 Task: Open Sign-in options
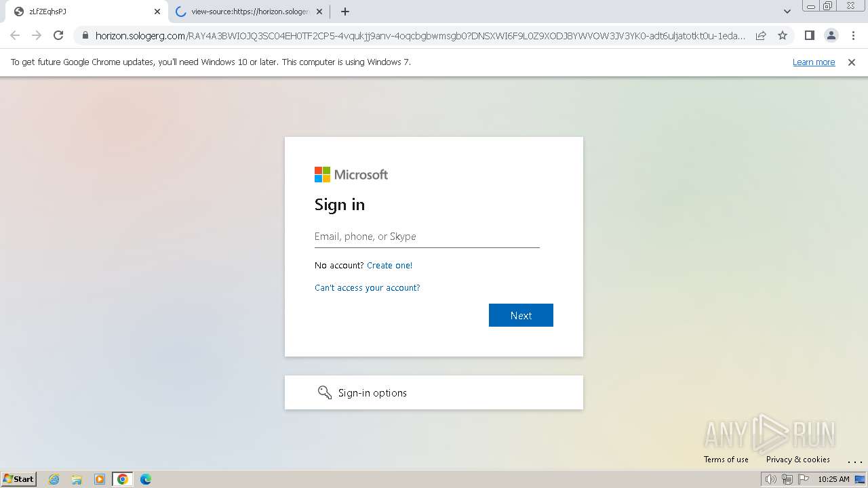pyautogui.click(x=434, y=392)
